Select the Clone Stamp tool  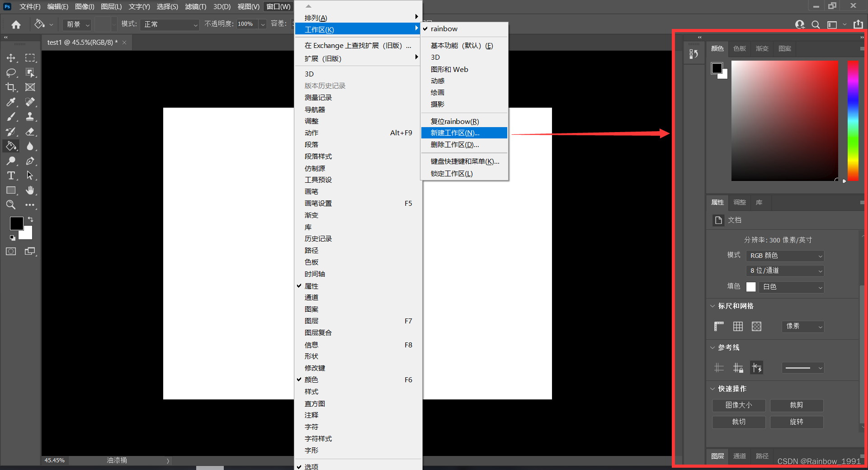click(x=30, y=117)
